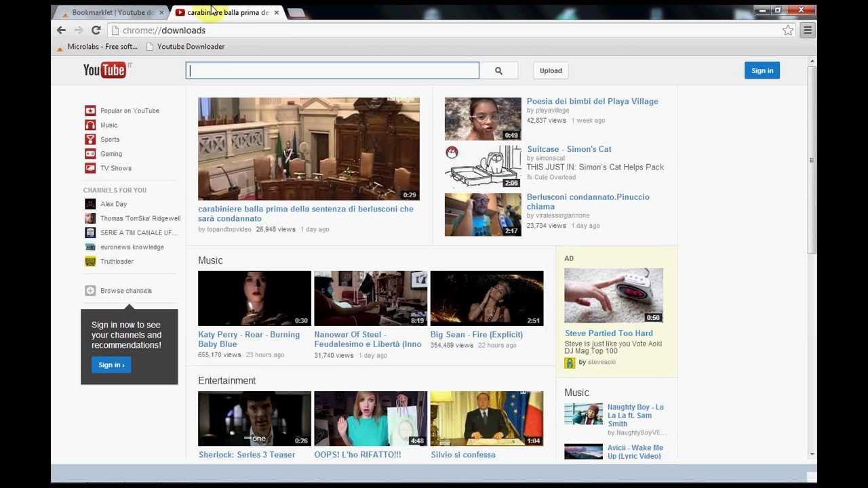Open Music section heading
868x488 pixels.
(x=210, y=260)
